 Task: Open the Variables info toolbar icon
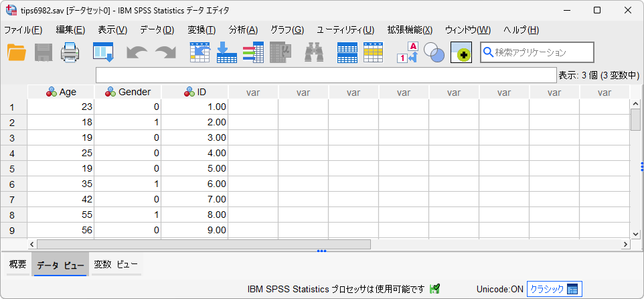click(280, 52)
